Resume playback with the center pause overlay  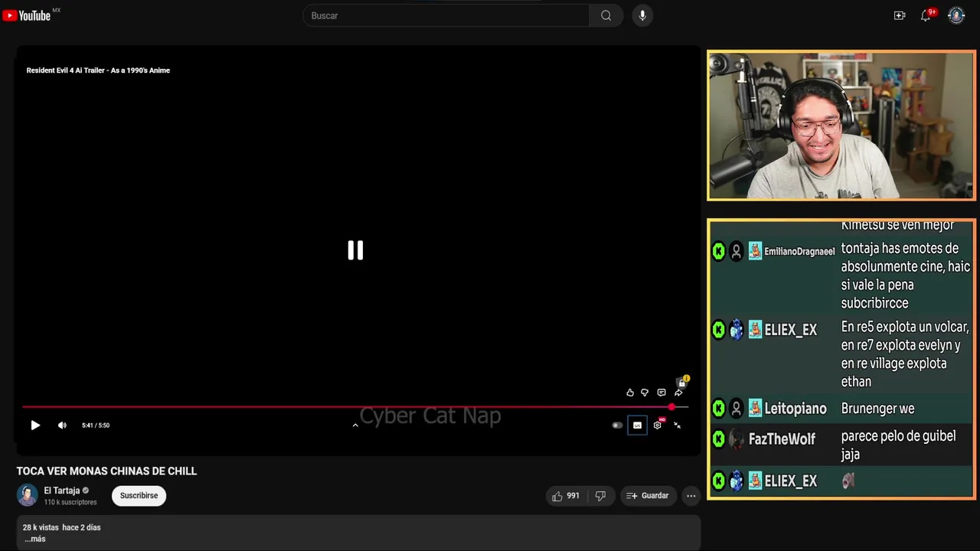click(x=355, y=250)
